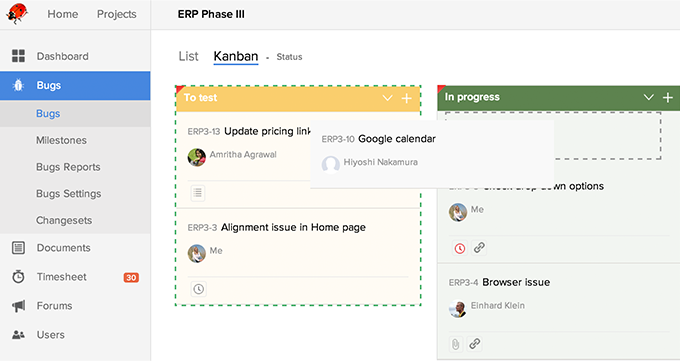Click the red clock icon on drop-down options card

pos(460,248)
